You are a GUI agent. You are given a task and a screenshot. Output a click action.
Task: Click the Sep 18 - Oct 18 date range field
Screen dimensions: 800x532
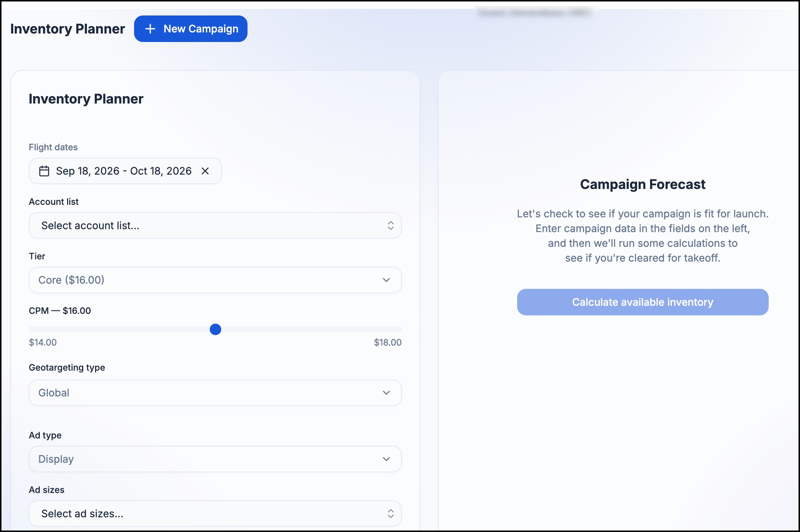(x=125, y=171)
